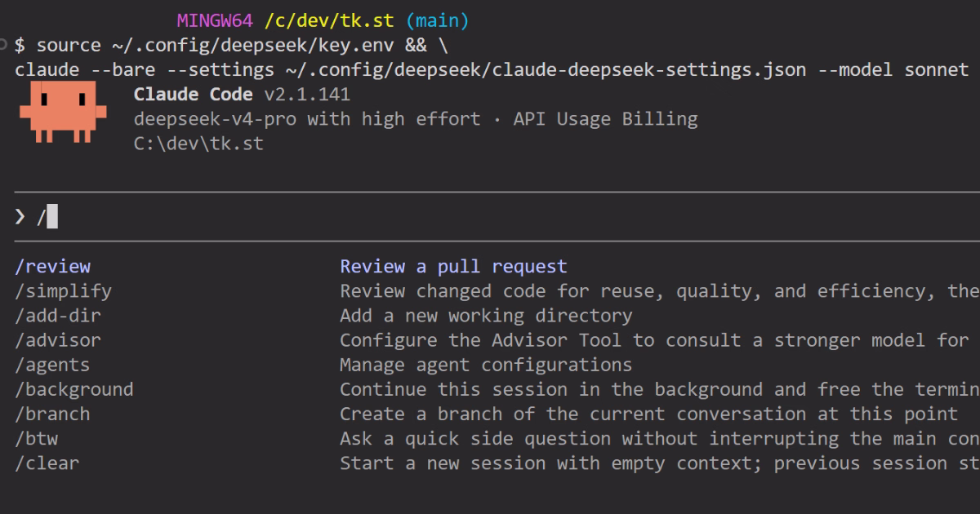Select the /review command
This screenshot has height=514, width=980.
coord(52,267)
